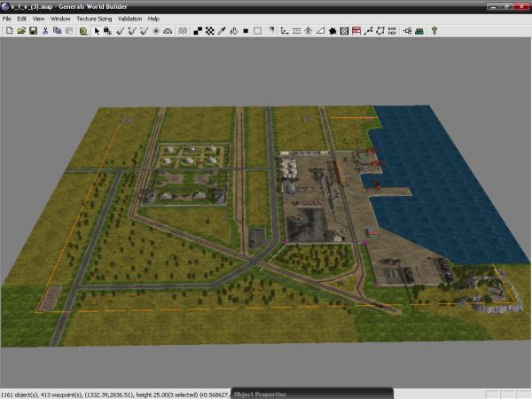Select the water waves tool
The image size is (532, 399).
(x=183, y=30)
